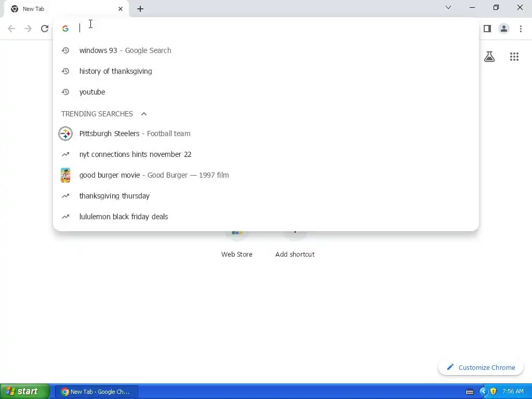This screenshot has height=399, width=532.
Task: Open the profile avatar menu
Action: click(504, 29)
